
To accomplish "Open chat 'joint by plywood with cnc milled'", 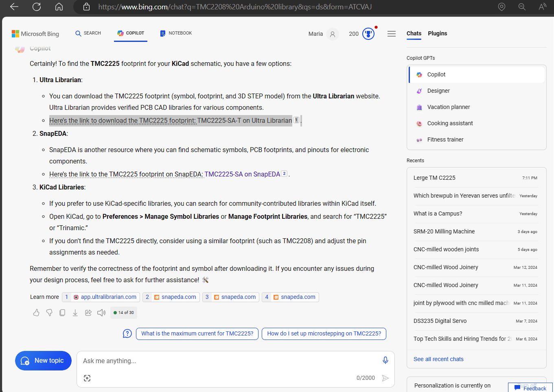I will (x=475, y=303).
